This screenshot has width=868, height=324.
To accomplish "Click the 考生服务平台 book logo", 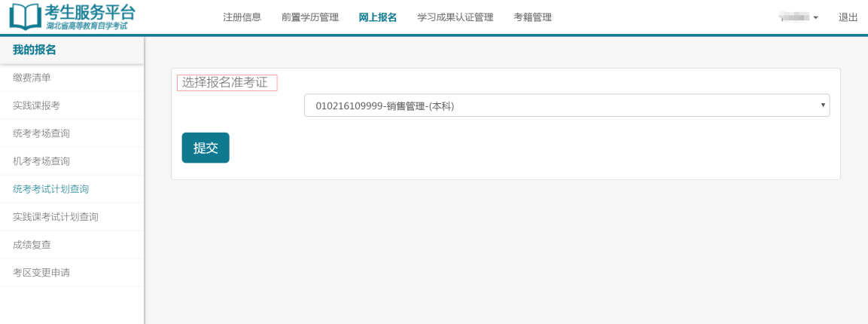I will (x=25, y=17).
